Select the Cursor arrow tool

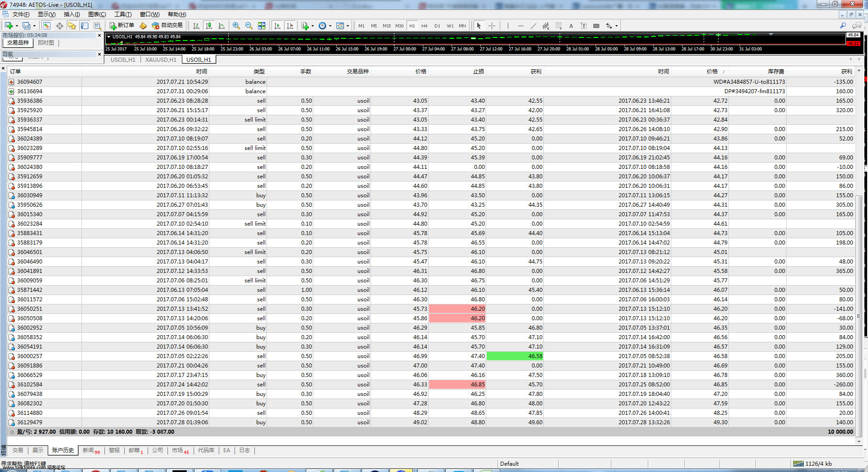(x=479, y=26)
